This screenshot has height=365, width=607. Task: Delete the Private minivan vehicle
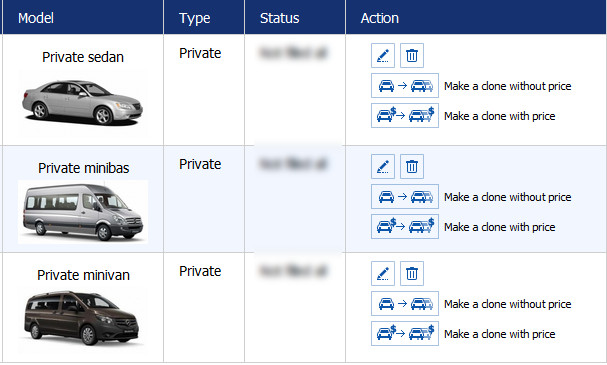(412, 274)
